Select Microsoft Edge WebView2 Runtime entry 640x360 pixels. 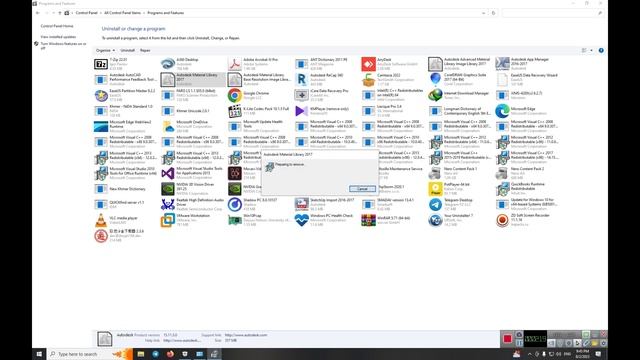pos(126,127)
